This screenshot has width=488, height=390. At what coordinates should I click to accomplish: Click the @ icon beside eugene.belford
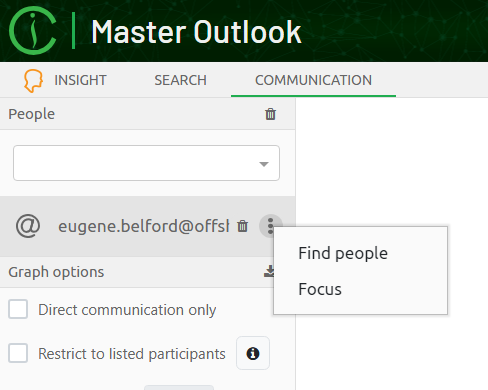(x=28, y=226)
